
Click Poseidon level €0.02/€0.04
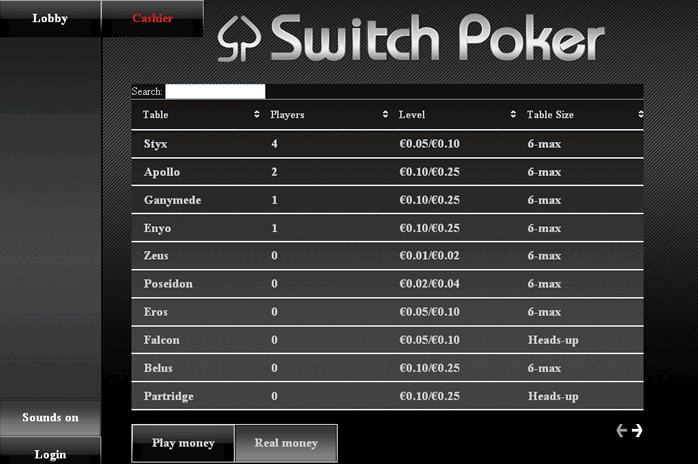429,284
